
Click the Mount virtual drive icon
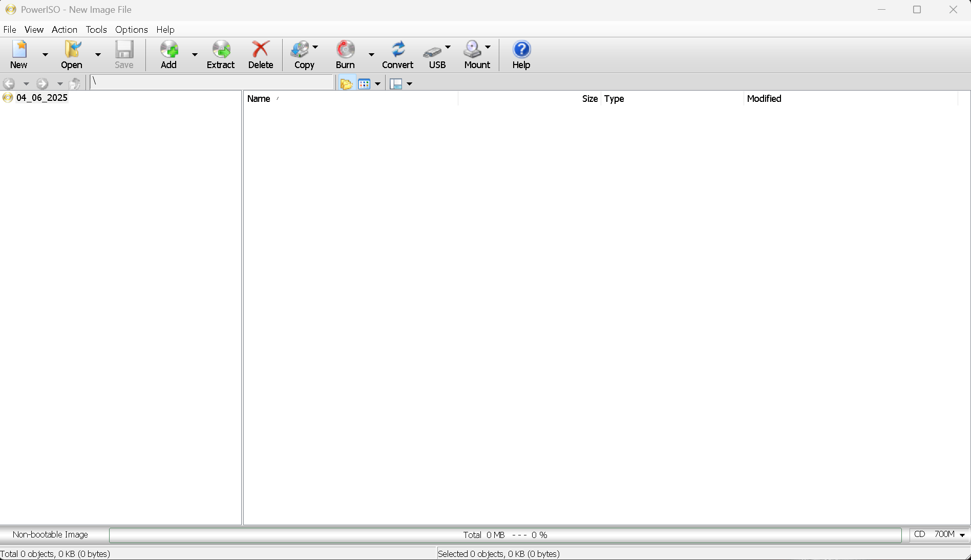coord(472,50)
